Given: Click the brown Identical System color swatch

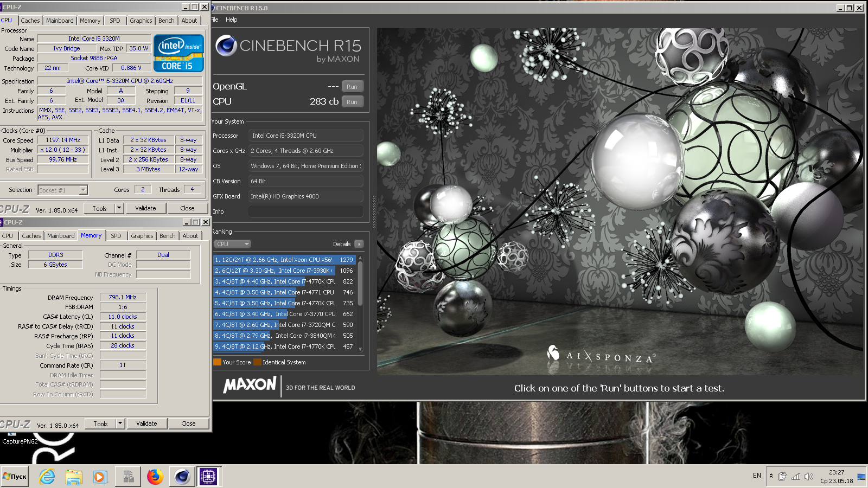Looking at the screenshot, I should coord(257,362).
